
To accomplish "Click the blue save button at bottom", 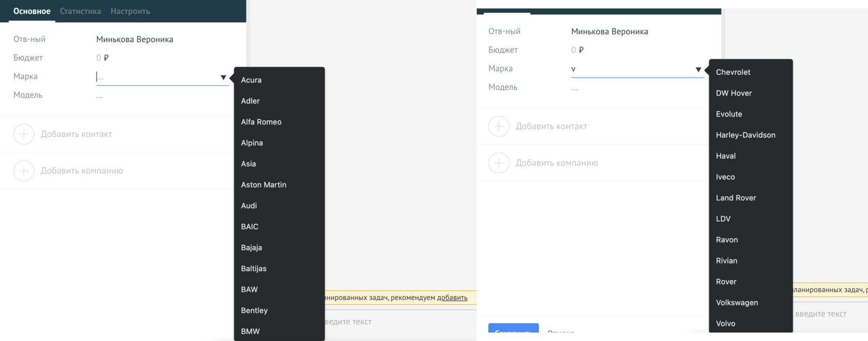I will [x=513, y=330].
